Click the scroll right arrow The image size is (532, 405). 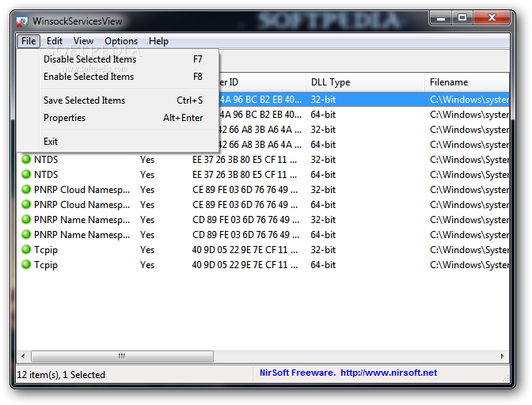(503, 356)
